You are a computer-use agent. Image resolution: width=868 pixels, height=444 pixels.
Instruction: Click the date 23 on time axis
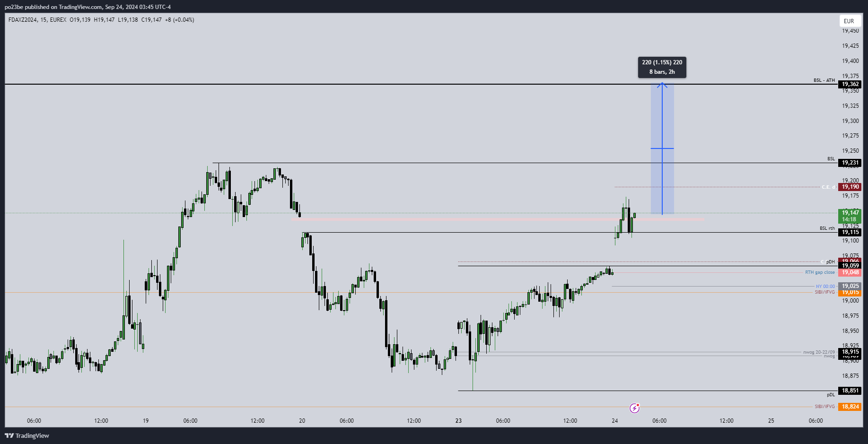[x=458, y=420]
